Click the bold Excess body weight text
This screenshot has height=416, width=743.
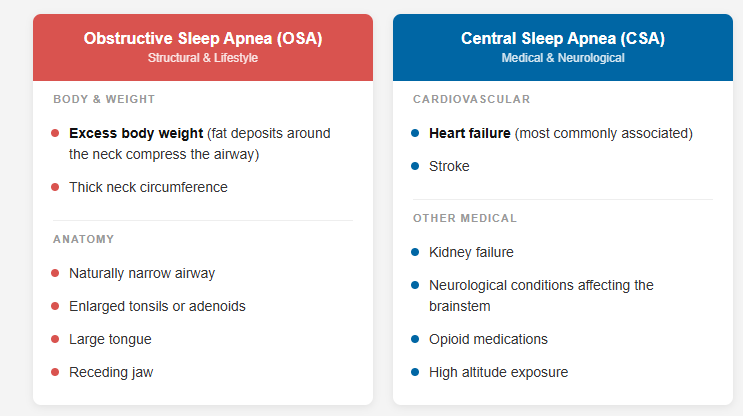point(136,133)
